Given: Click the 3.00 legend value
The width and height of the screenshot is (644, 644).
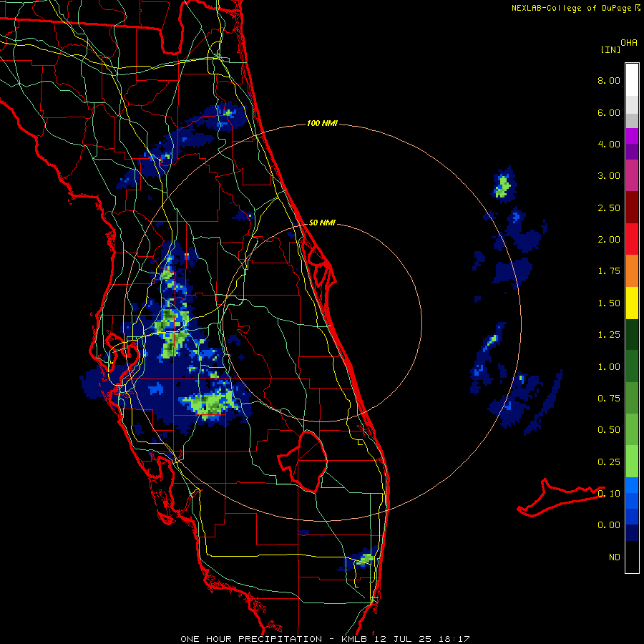Looking at the screenshot, I should click(609, 176).
